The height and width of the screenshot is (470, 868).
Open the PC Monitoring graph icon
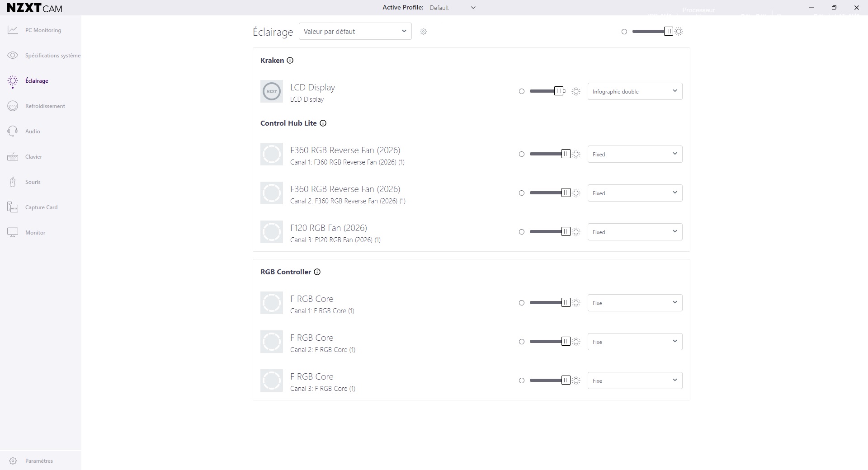tap(13, 30)
